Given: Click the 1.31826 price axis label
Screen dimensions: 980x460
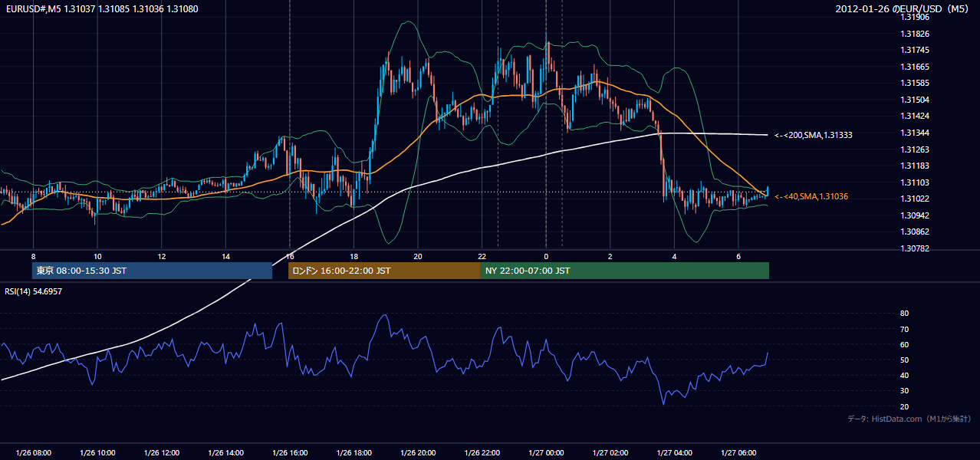Looking at the screenshot, I should tap(916, 34).
